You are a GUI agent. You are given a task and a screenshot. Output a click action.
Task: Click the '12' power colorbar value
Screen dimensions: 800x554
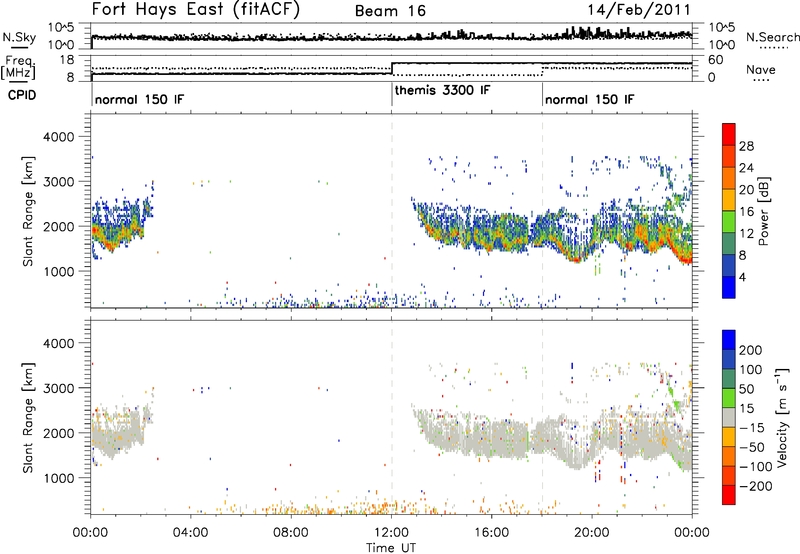746,234
